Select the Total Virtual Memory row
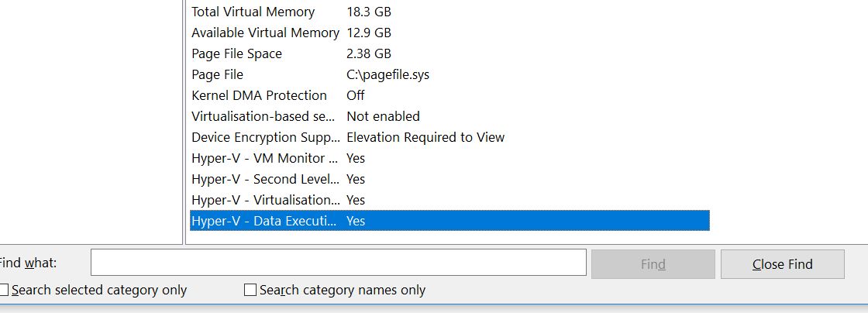This screenshot has width=868, height=313. tap(253, 12)
